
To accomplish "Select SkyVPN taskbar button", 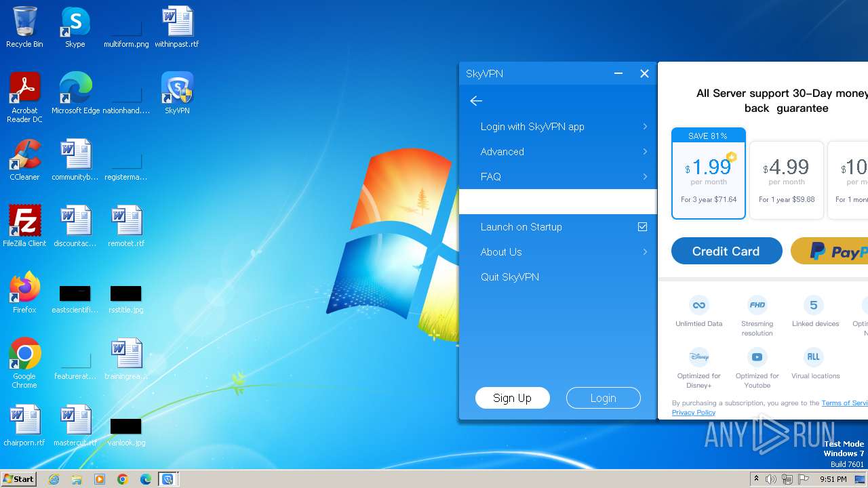I will tap(167, 479).
